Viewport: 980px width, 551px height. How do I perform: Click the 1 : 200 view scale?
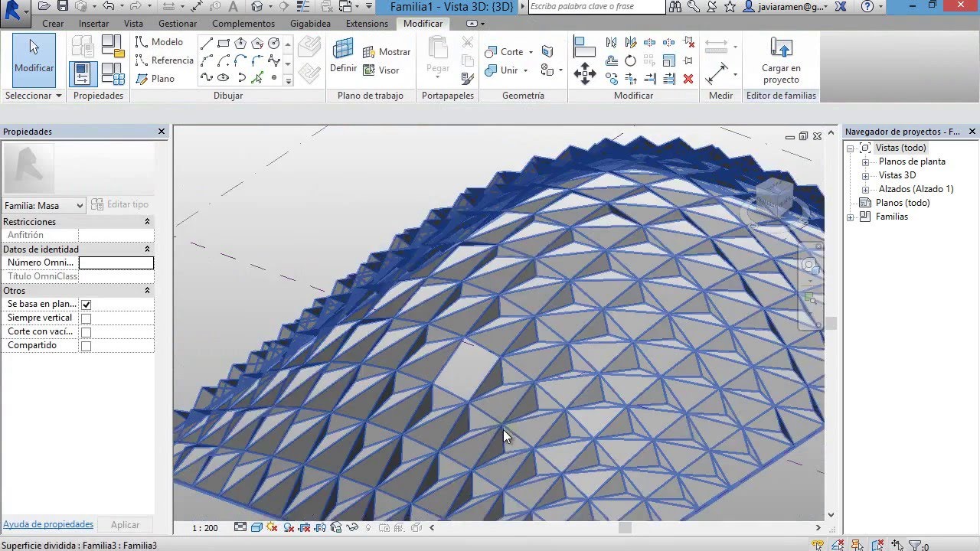coord(204,527)
